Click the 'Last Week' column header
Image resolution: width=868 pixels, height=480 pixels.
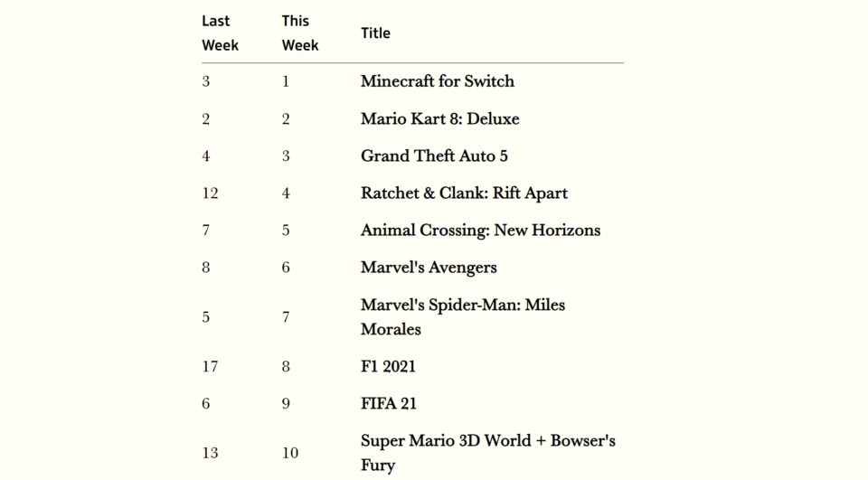point(220,33)
